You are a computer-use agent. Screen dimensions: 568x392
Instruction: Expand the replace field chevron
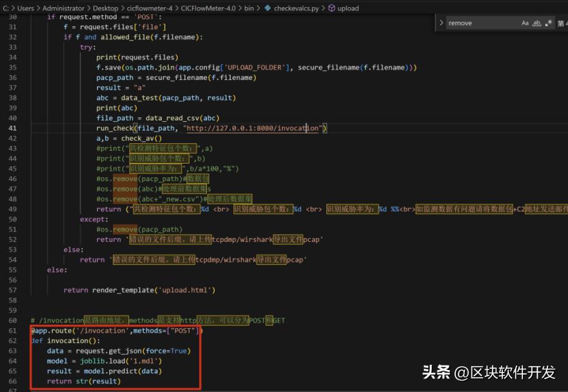(442, 23)
